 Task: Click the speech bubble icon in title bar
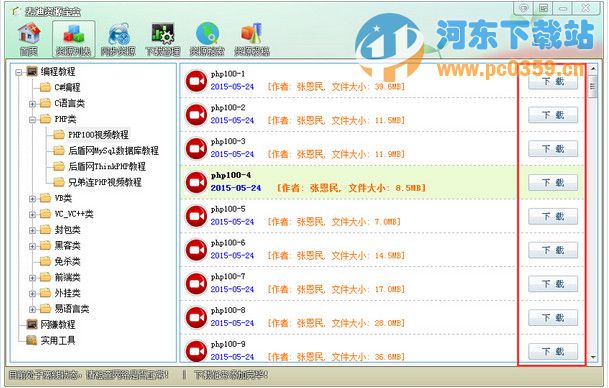(524, 8)
